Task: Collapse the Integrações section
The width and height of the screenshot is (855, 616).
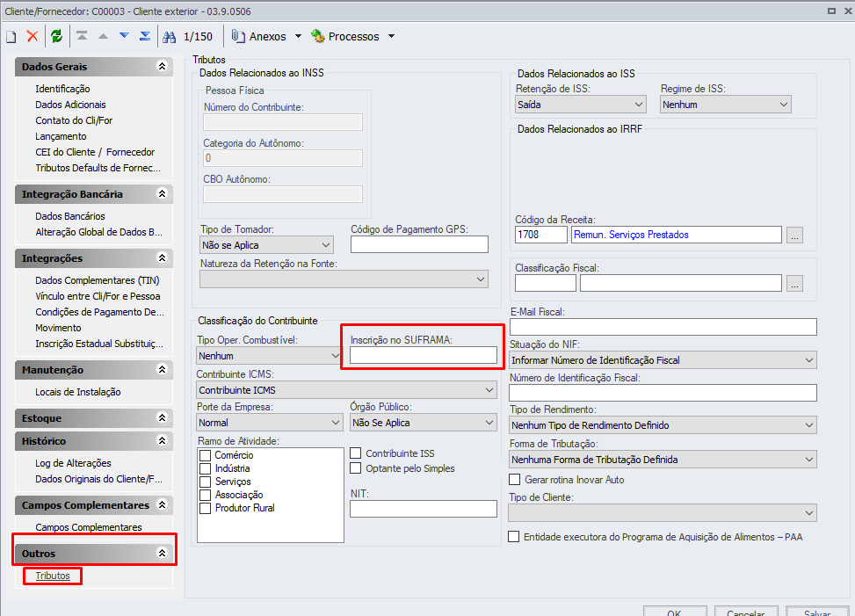Action: click(x=162, y=257)
